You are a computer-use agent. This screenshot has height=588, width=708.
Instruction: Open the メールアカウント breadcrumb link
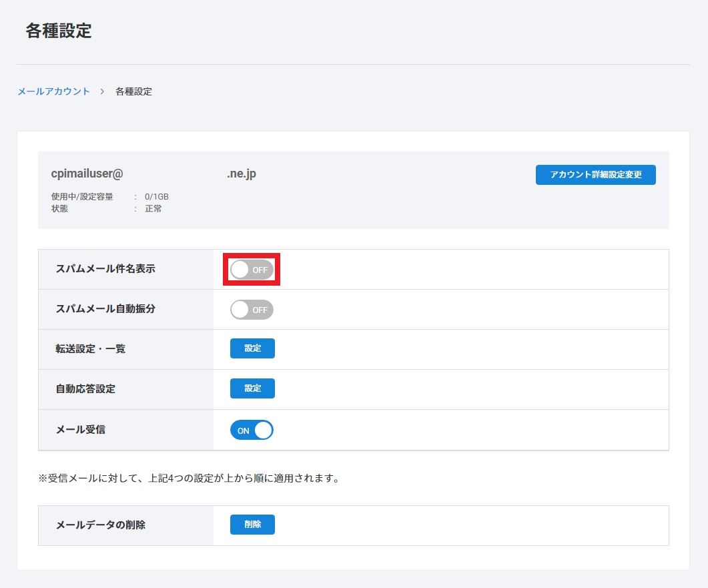point(53,91)
